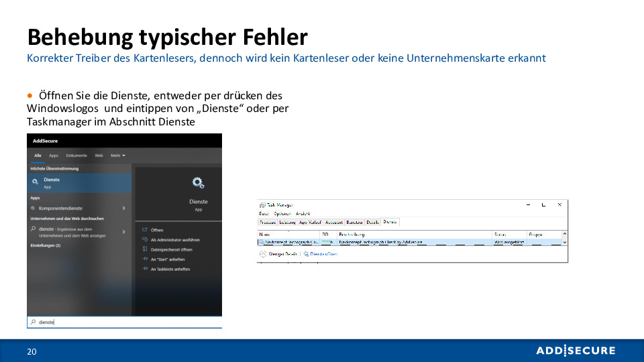Click the search input containing dienste
644x362 pixels.
point(125,322)
